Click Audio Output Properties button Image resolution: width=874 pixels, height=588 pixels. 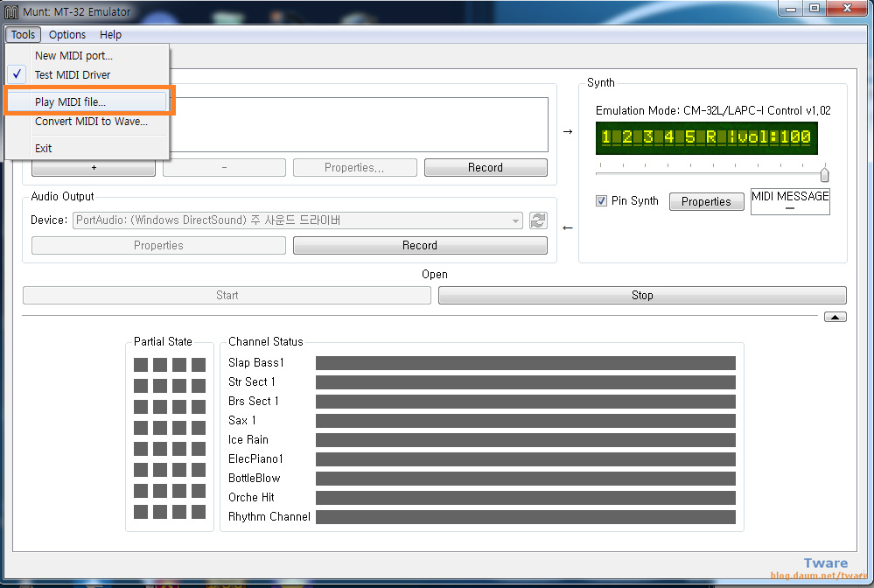[x=159, y=245]
